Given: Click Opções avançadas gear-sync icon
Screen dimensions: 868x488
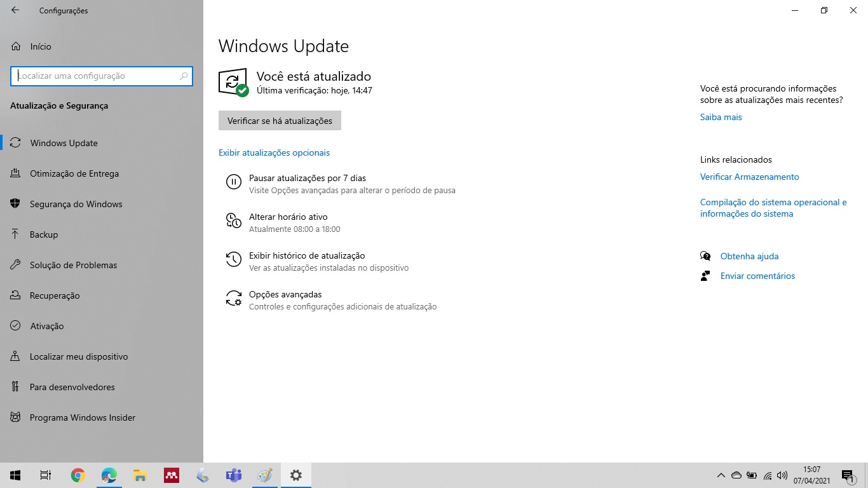Looking at the screenshot, I should (x=233, y=298).
